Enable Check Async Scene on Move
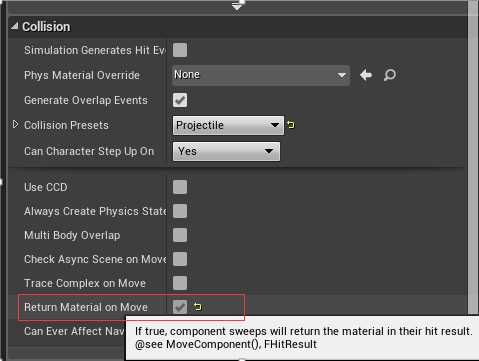 (180, 259)
